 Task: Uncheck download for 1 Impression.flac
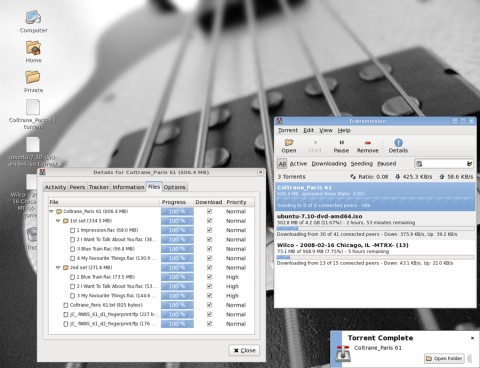pos(209,230)
